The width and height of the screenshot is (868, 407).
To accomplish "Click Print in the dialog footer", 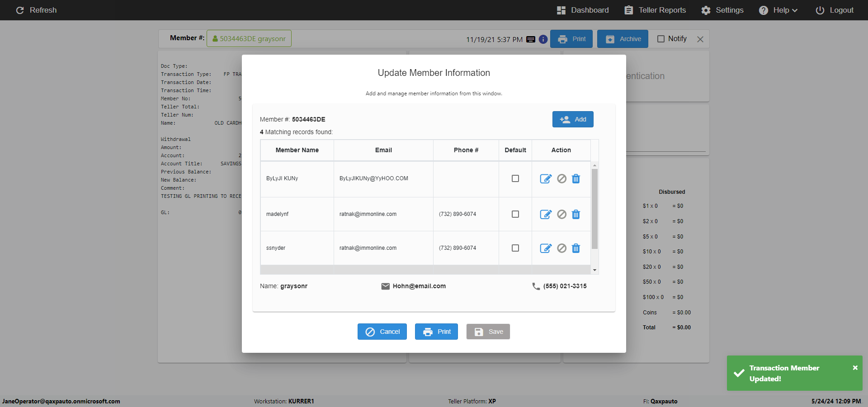I will click(x=436, y=332).
